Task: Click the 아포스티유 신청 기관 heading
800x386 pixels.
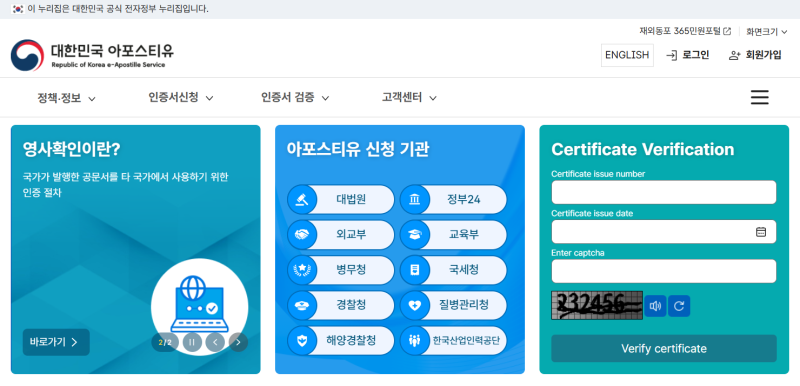Action: (x=358, y=149)
